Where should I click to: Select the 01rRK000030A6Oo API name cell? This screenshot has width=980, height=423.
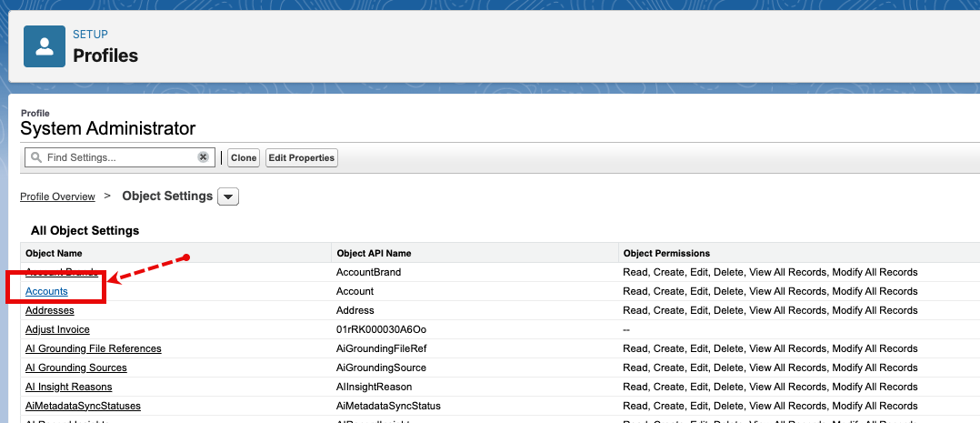pos(381,329)
